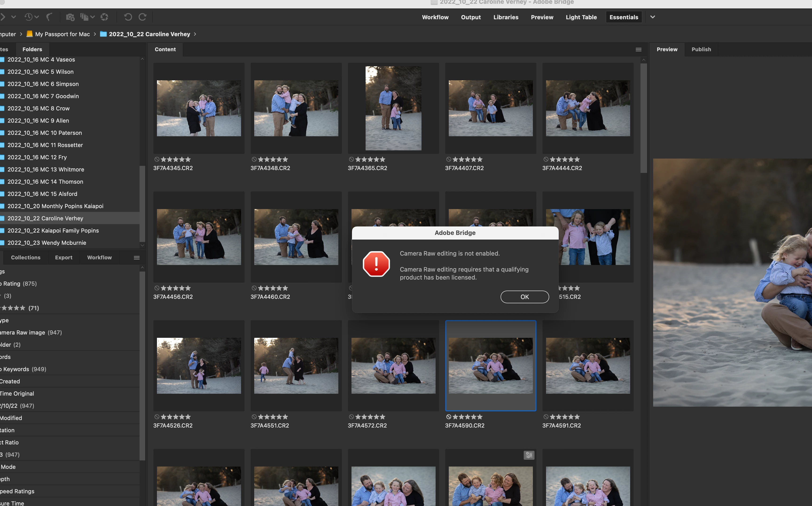Click Get Photos from Camera icon

70,17
